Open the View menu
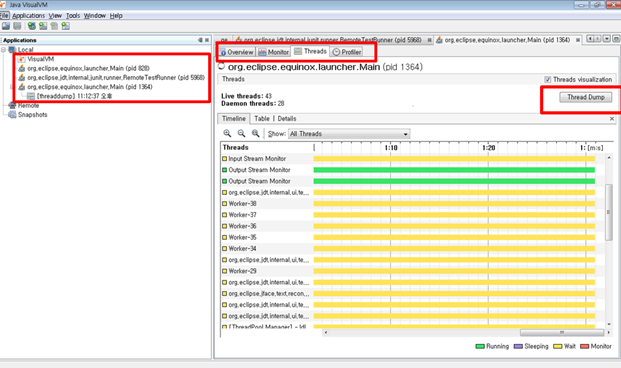The width and height of the screenshot is (621, 368). click(55, 15)
